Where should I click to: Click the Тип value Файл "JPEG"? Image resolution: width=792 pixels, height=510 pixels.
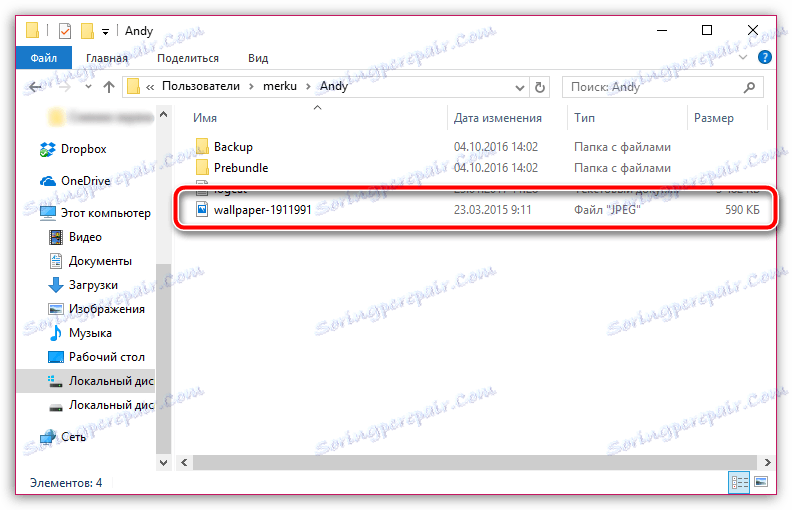click(x=607, y=210)
